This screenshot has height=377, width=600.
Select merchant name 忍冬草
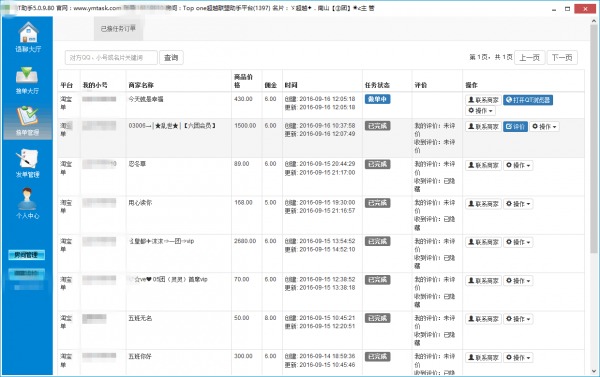(137, 164)
